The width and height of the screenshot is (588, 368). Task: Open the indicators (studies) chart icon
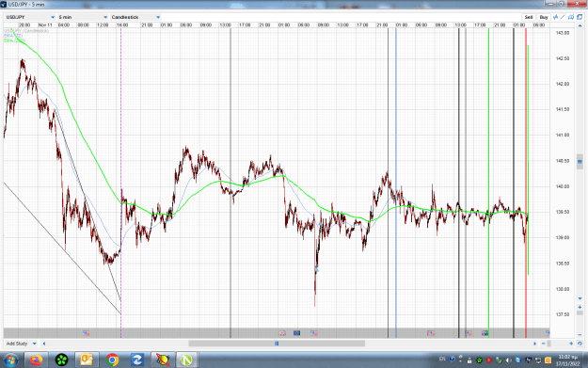(x=555, y=17)
